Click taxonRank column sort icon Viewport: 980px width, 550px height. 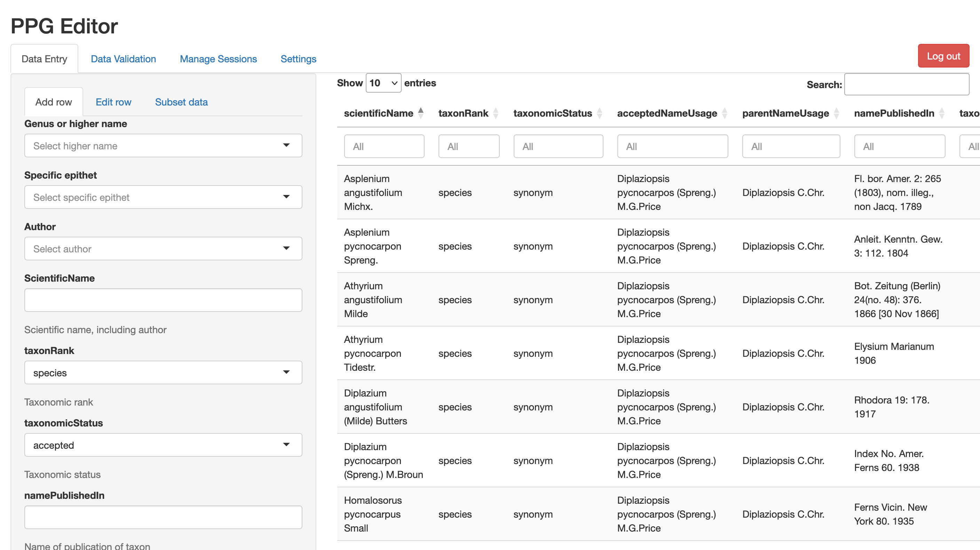click(495, 113)
